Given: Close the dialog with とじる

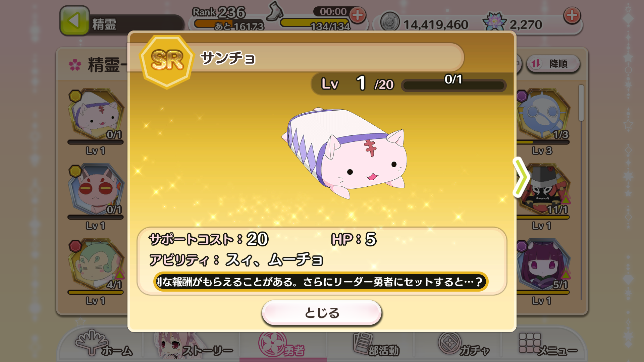Looking at the screenshot, I should (322, 313).
